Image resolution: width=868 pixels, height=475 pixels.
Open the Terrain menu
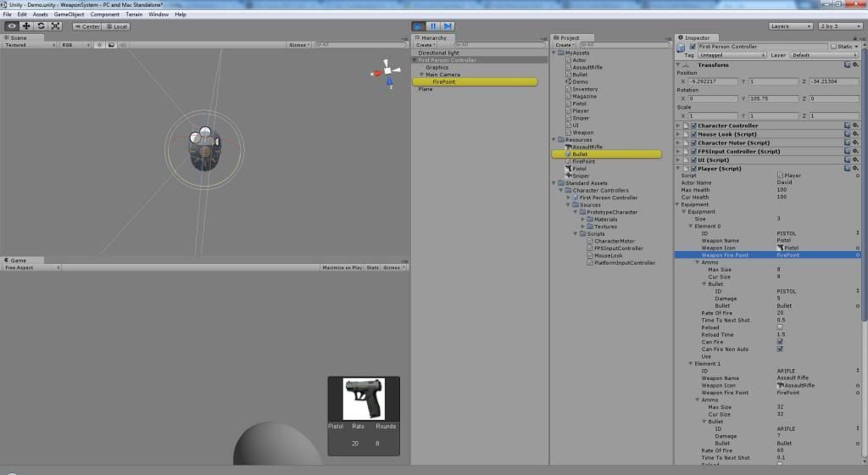(134, 14)
